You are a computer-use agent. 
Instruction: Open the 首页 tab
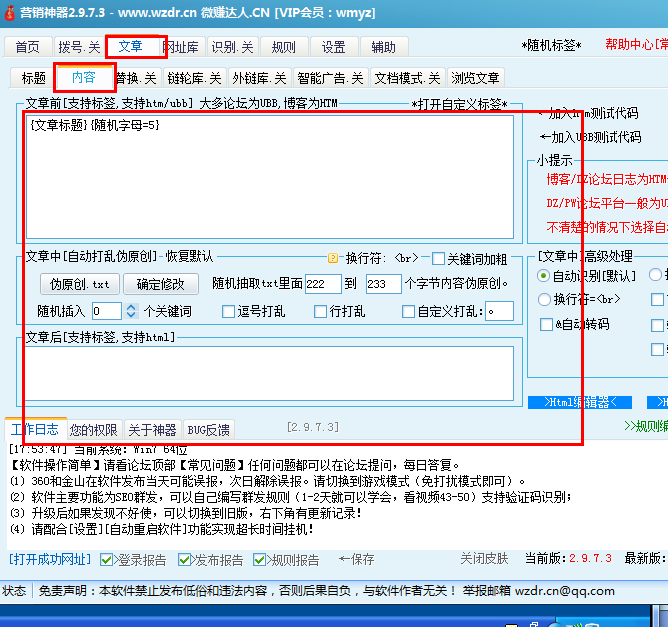click(x=28, y=47)
